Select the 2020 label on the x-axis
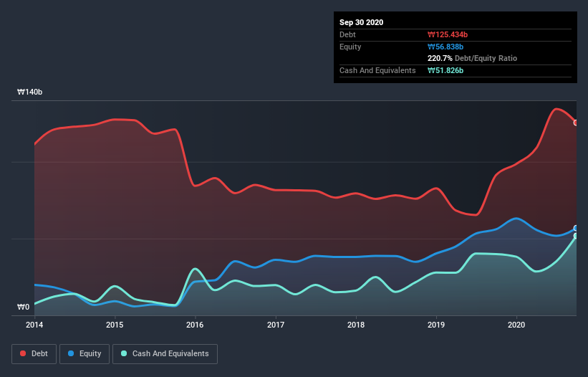 pyautogui.click(x=516, y=325)
